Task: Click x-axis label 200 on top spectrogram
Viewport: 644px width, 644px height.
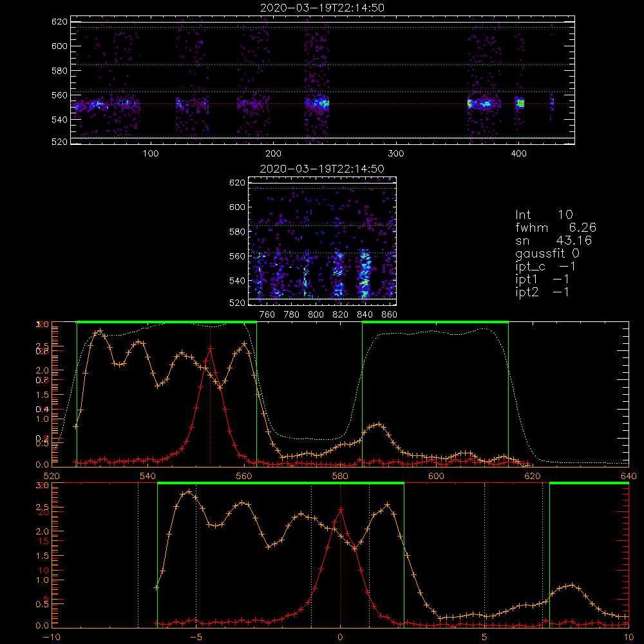Action: tap(273, 154)
